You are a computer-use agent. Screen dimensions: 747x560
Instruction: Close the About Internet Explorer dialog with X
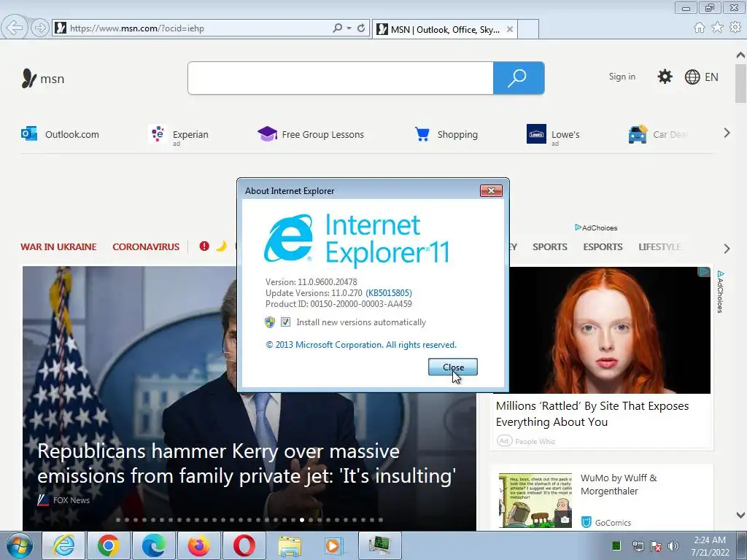[x=491, y=191]
